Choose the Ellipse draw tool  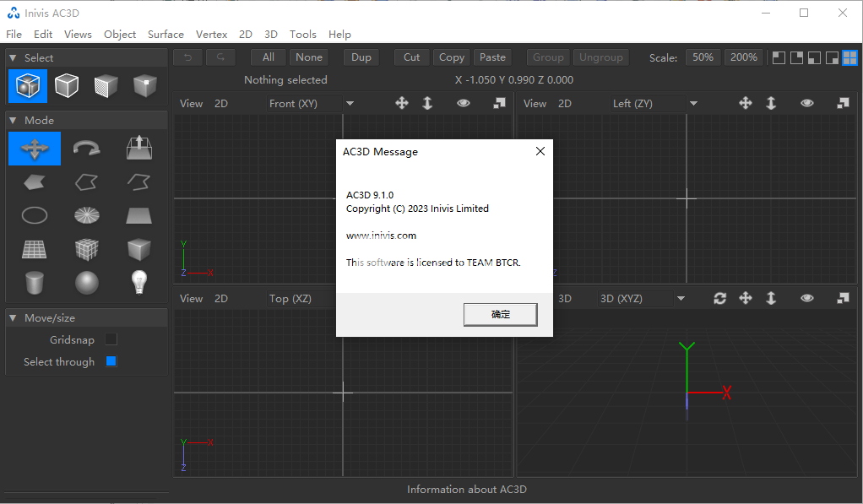pyautogui.click(x=34, y=215)
